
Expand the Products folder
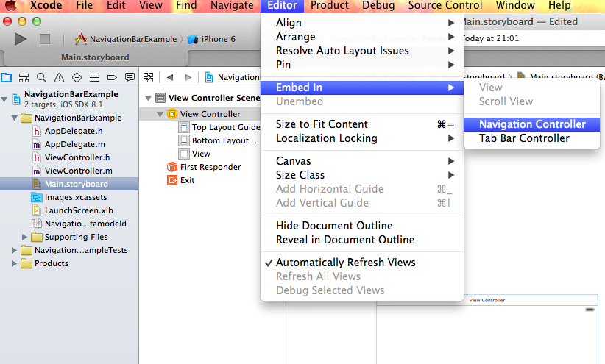pos(14,263)
